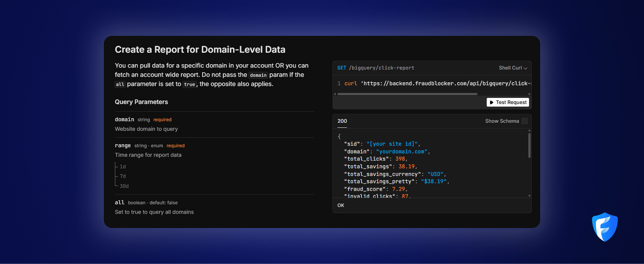Select the 200 response tab
Image resolution: width=644 pixels, height=264 pixels.
[x=342, y=121]
